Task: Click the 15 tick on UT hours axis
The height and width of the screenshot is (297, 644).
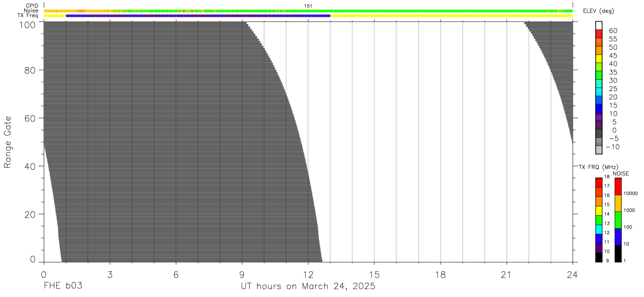Action: pyautogui.click(x=374, y=274)
